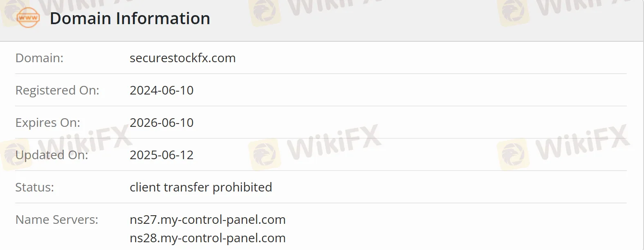Click the WikiFX watermark text right of the expiry date
The width and height of the screenshot is (644, 250).
click(333, 142)
